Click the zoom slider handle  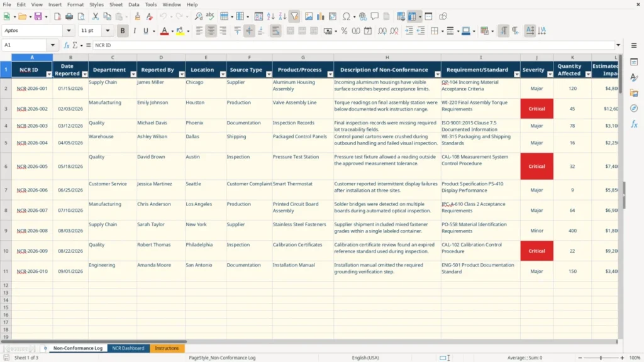pyautogui.click(x=601, y=358)
